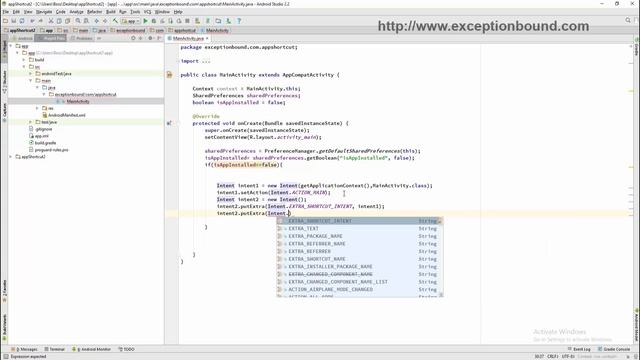
Task: Click the scroll-from-source target icon in project pane
Action: tap(133, 38)
